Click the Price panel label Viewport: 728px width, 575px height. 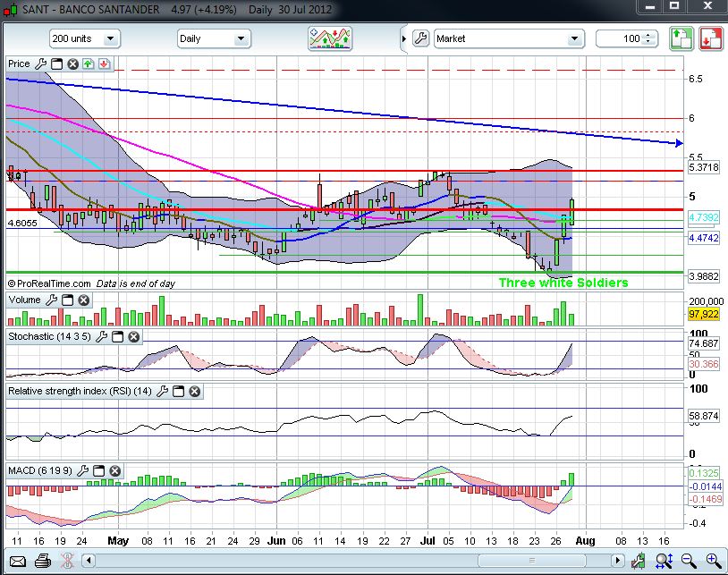19,63
